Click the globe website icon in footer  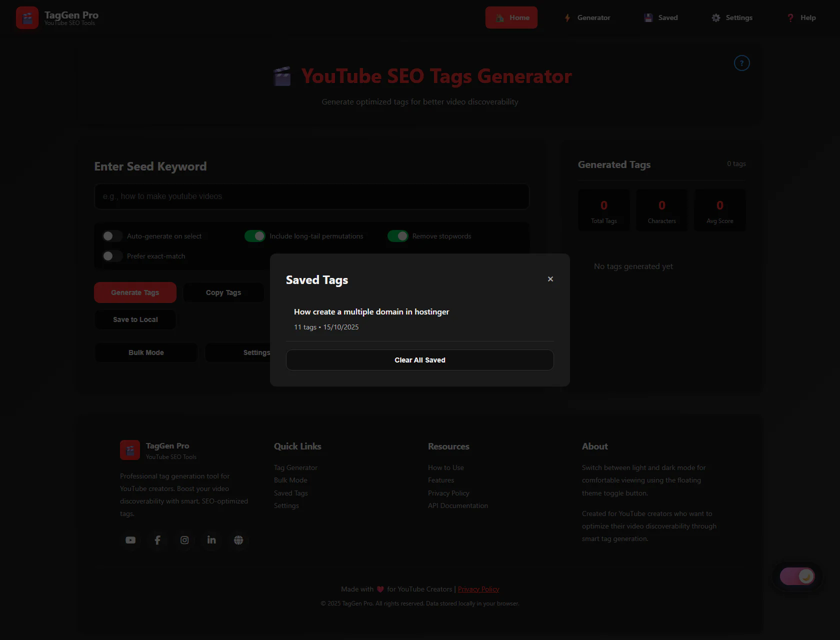[x=238, y=540]
